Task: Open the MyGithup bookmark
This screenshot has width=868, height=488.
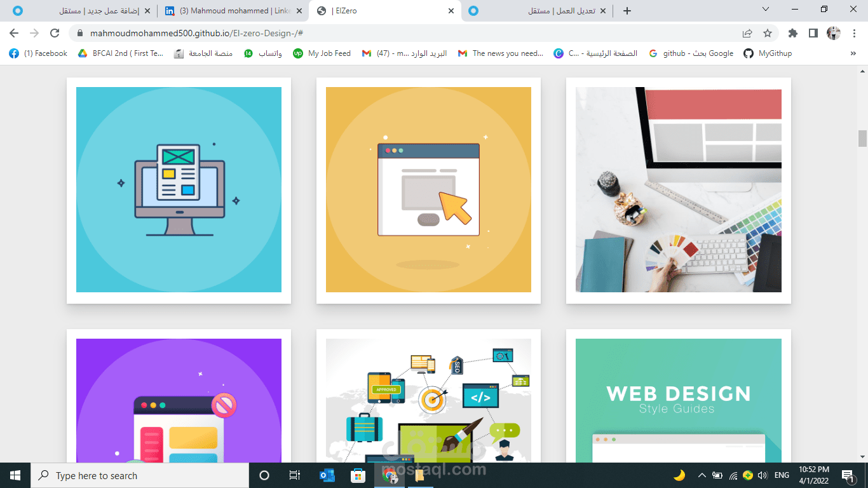Action: (x=768, y=53)
